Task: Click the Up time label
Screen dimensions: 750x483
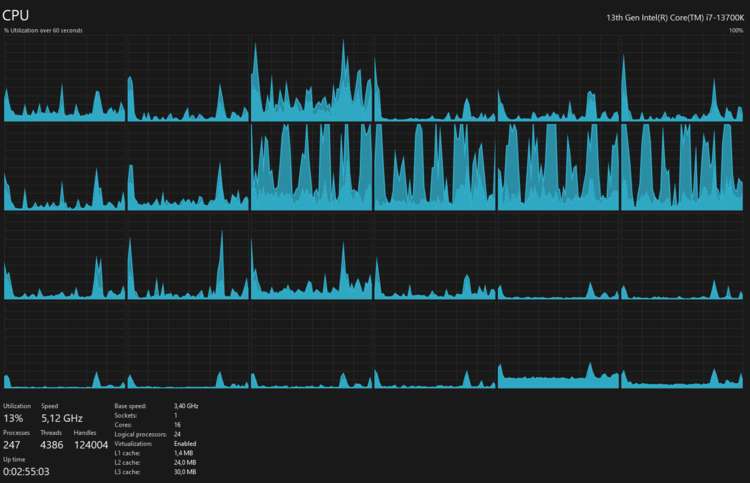Action: 14,459
